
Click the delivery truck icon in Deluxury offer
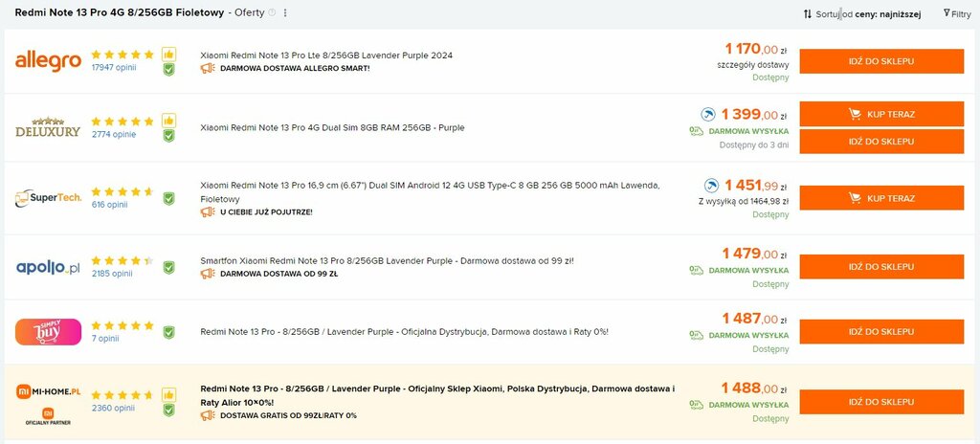(697, 131)
